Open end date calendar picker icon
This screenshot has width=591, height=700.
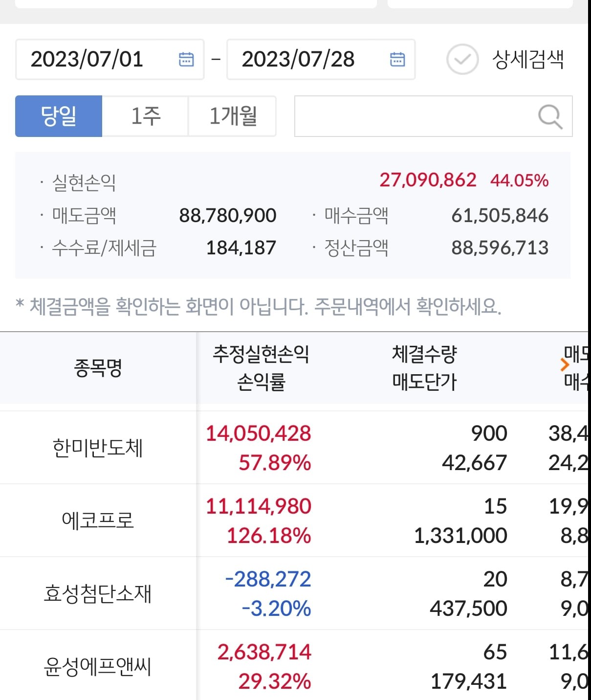point(397,59)
